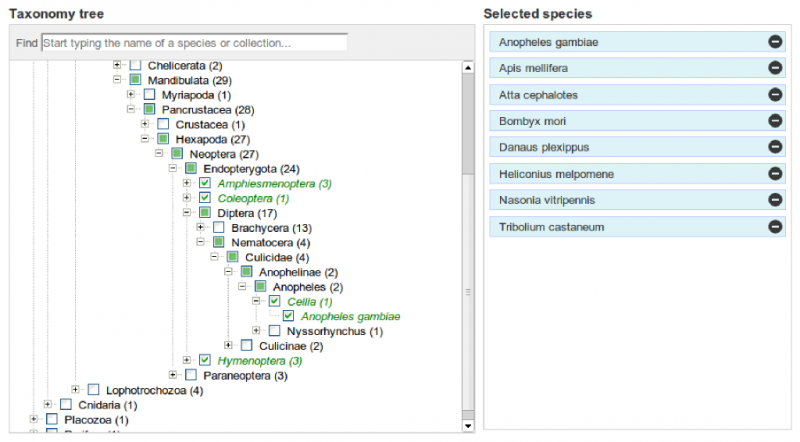The height and width of the screenshot is (442, 800).
Task: Check the Chelicerata checkbox
Action: 135,65
